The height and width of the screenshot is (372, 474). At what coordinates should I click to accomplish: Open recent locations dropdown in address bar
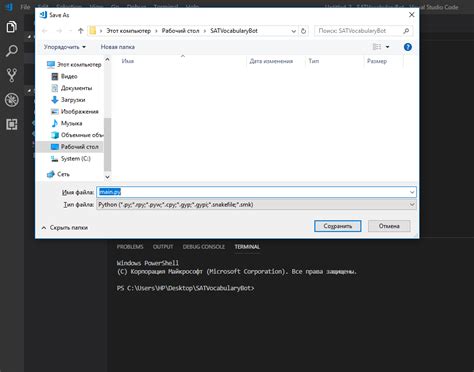[293, 31]
